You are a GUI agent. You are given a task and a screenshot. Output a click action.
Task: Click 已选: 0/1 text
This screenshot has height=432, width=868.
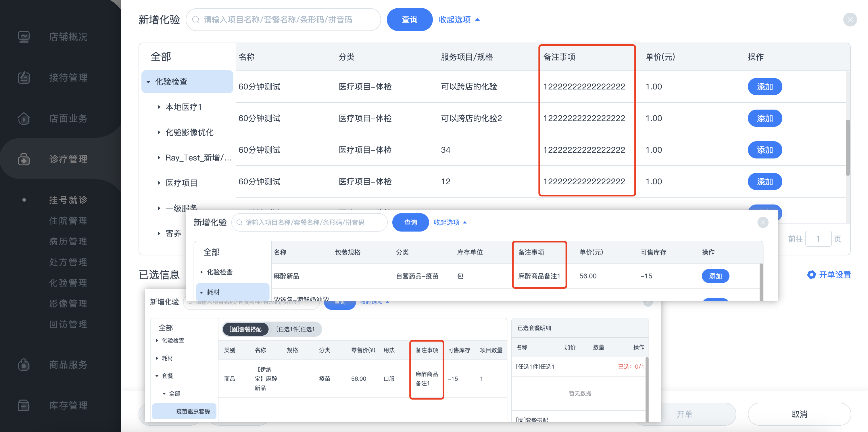tap(631, 367)
